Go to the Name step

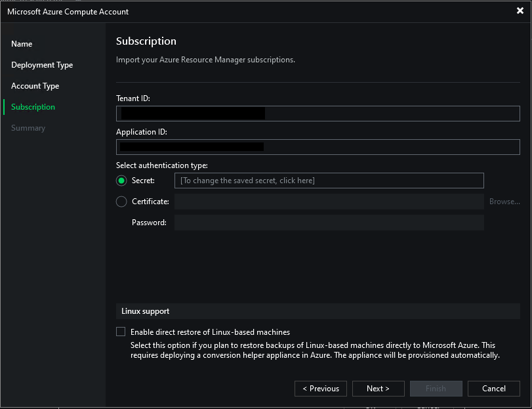(22, 44)
